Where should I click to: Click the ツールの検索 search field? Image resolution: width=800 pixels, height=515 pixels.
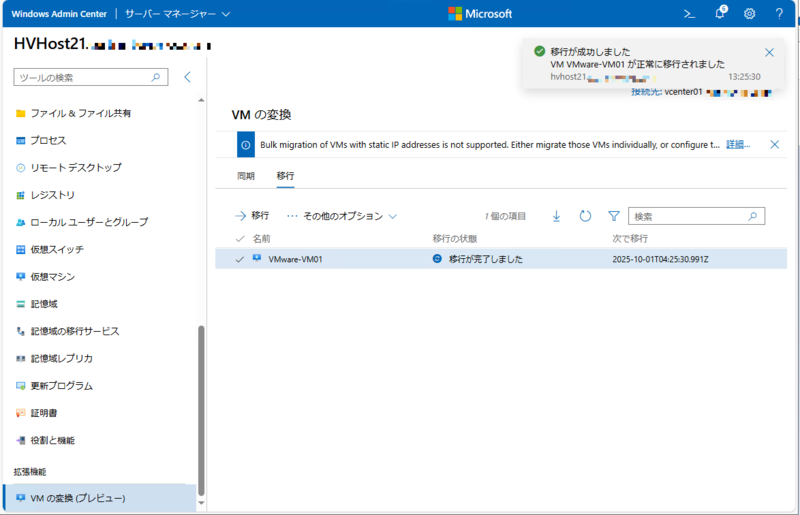[91, 78]
